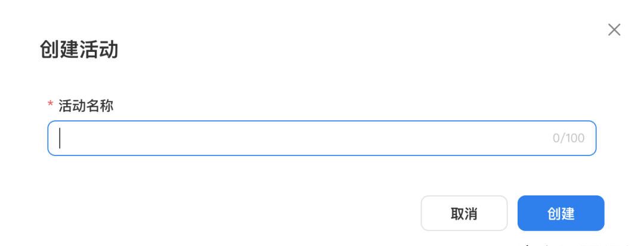This screenshot has height=246, width=644.
Task: Submit the form via the blue 创建 button
Action: [x=561, y=213]
